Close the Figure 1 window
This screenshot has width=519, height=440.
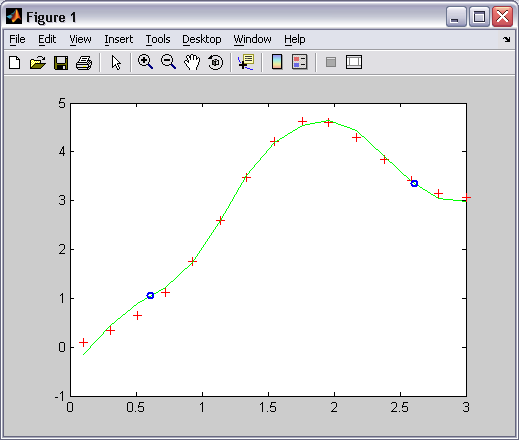coord(502,17)
